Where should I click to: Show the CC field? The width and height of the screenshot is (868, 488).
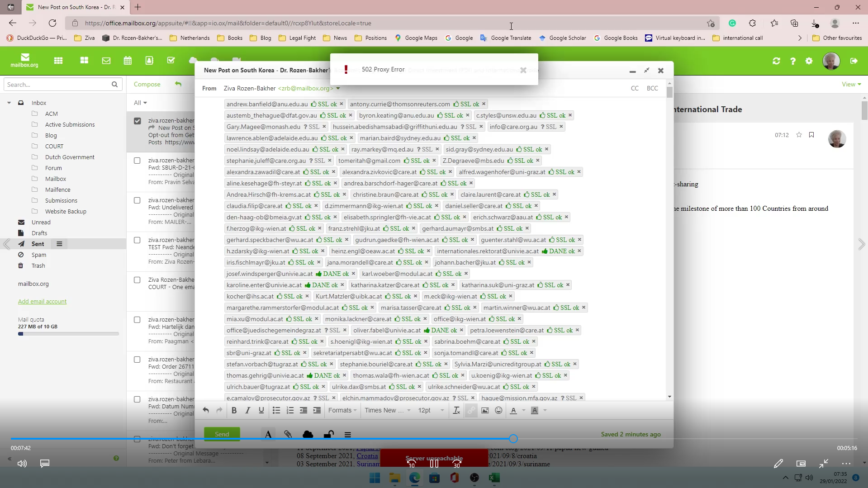pyautogui.click(x=635, y=88)
